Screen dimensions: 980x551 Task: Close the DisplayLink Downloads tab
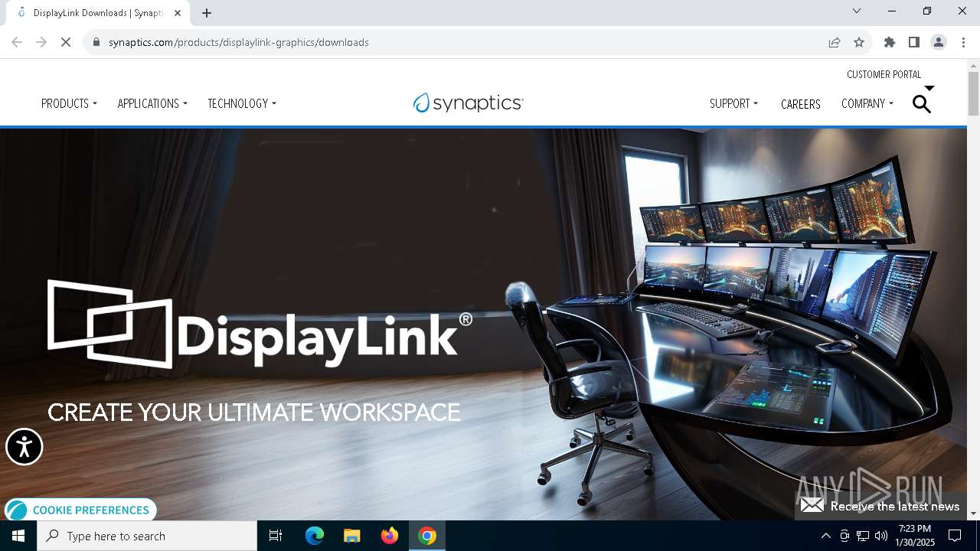(x=178, y=13)
